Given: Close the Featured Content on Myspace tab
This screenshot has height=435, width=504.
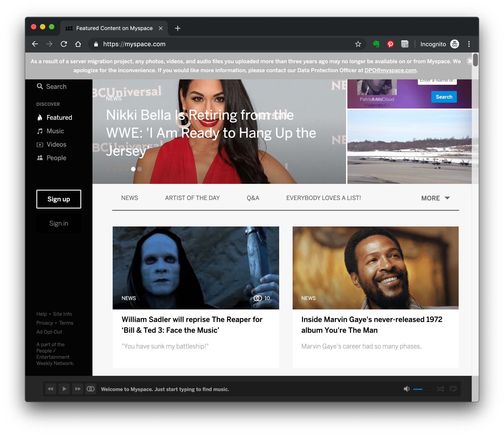Looking at the screenshot, I should (x=160, y=28).
